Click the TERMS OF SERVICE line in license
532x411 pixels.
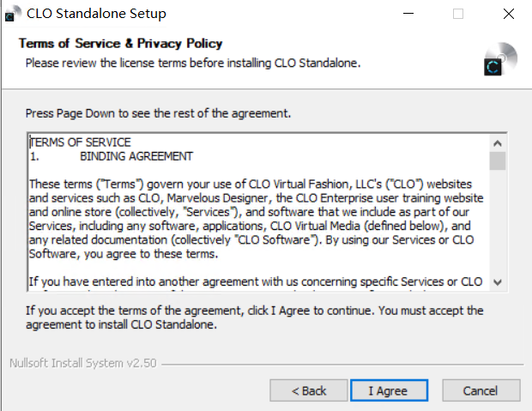(81, 142)
